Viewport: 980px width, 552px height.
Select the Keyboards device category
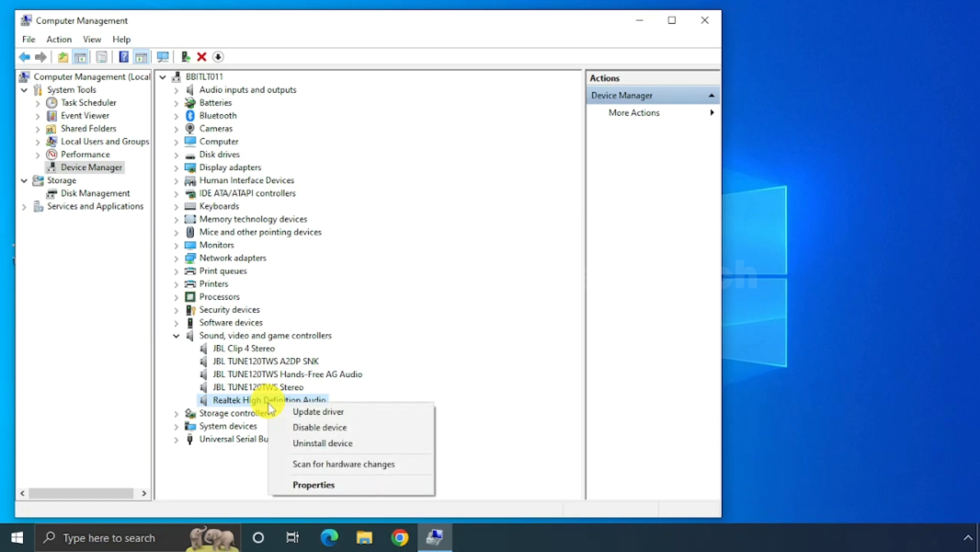click(219, 206)
